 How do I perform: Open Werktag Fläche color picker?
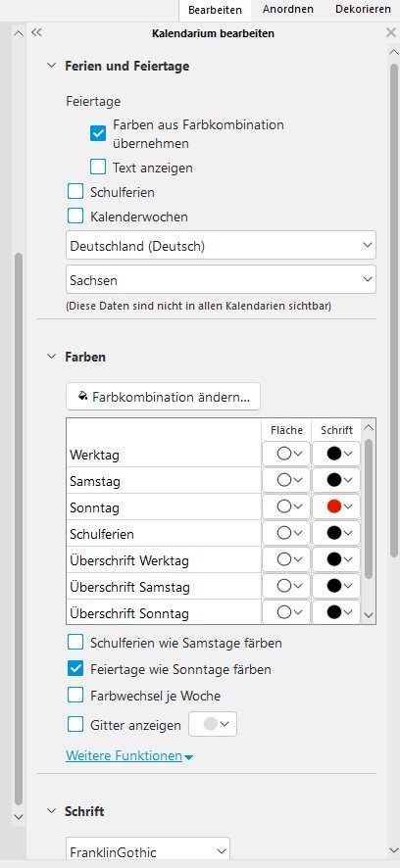click(286, 454)
